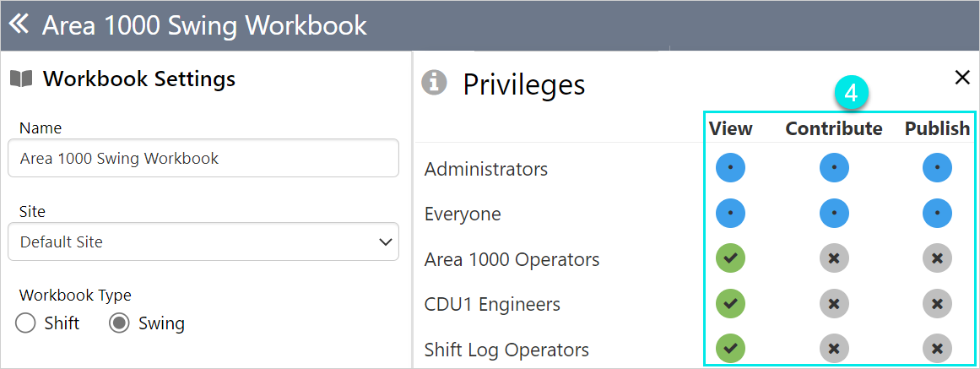This screenshot has width=980, height=369.
Task: Select the Shift workbook type
Action: coord(26,323)
